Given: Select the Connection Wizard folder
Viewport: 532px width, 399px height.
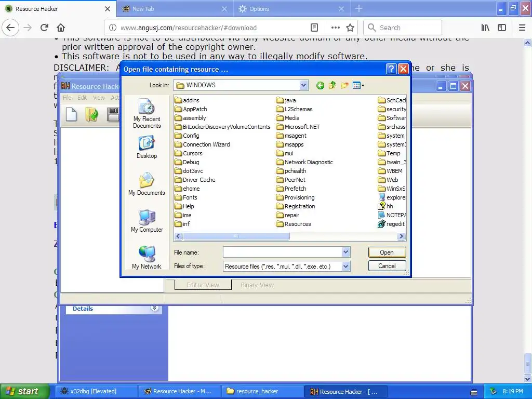Looking at the screenshot, I should (203, 144).
